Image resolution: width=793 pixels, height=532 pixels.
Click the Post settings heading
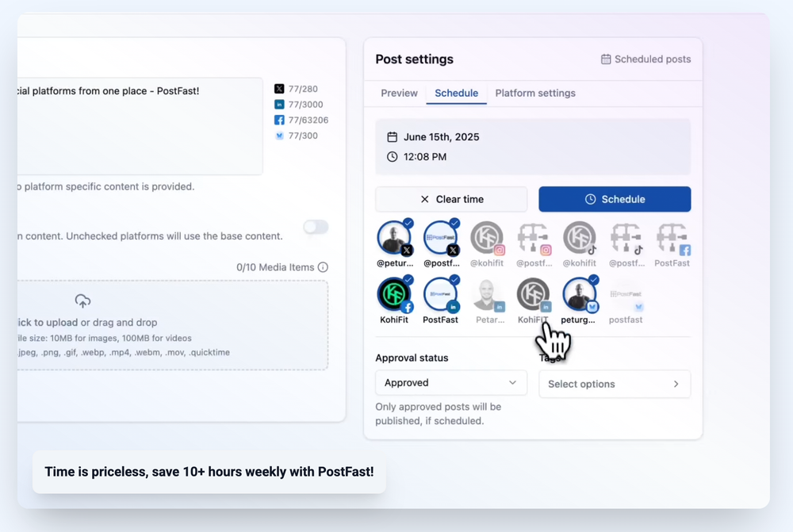tap(414, 59)
